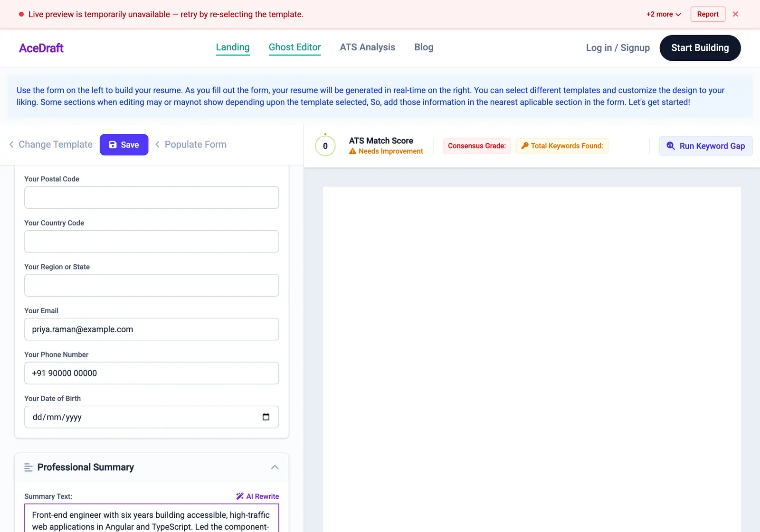Click the Report button in banner
This screenshot has width=760, height=532.
[x=708, y=14]
